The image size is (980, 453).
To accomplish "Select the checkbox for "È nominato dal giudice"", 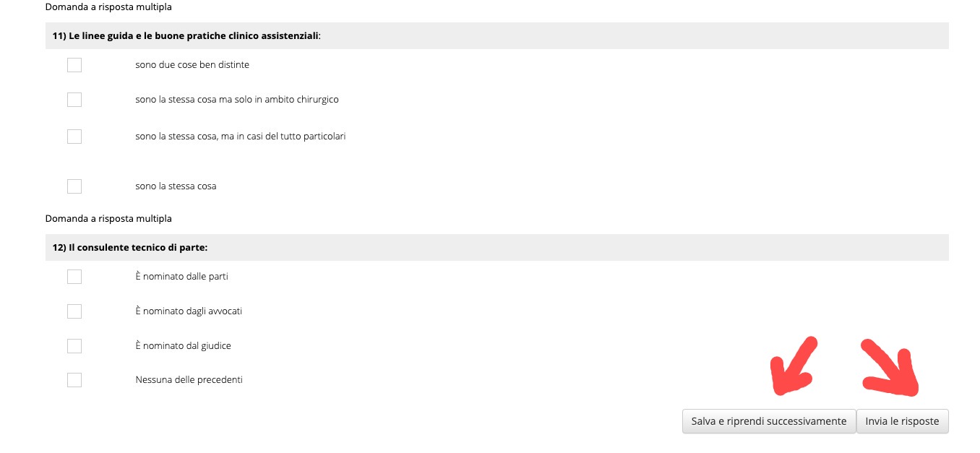I will (74, 346).
